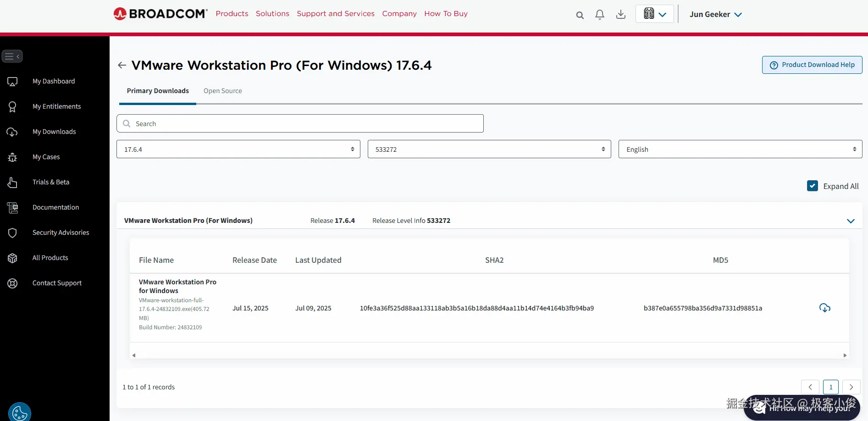The height and width of the screenshot is (421, 868).
Task: Switch to the Open Source tab
Action: tap(223, 91)
